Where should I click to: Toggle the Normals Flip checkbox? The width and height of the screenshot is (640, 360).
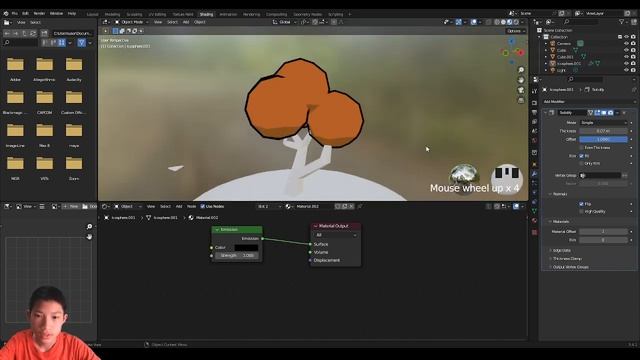pos(582,204)
